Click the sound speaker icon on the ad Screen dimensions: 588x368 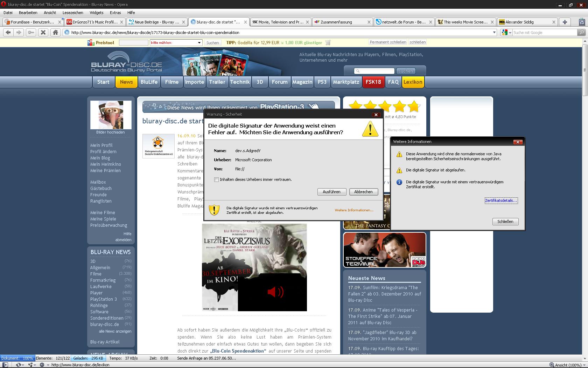(x=275, y=292)
